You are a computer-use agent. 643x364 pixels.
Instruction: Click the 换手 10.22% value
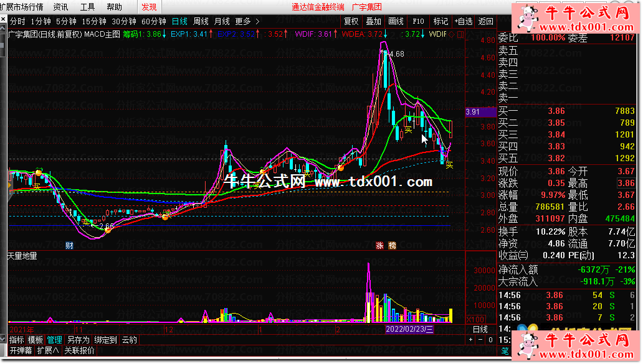(x=550, y=231)
